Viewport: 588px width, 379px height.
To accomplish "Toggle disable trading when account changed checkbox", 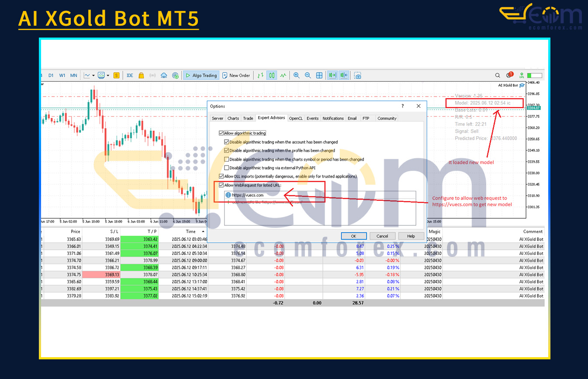I will click(226, 142).
